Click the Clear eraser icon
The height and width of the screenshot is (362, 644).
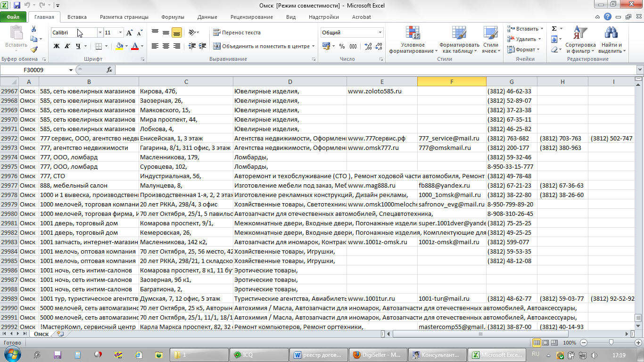(554, 49)
